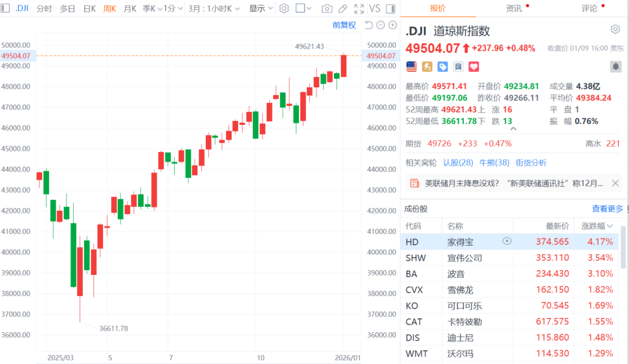The width and height of the screenshot is (629, 364).
Task: Select the BA 波音 row
Action: click(509, 273)
